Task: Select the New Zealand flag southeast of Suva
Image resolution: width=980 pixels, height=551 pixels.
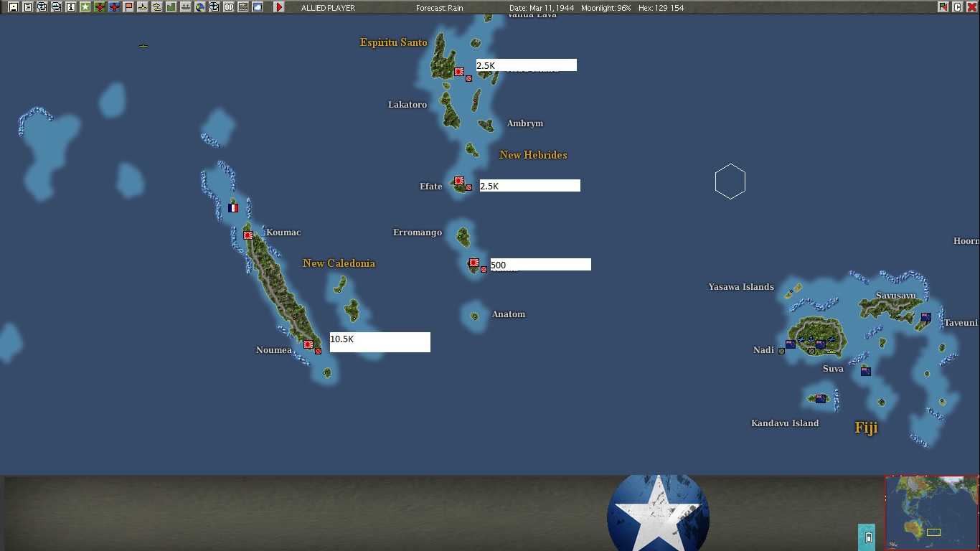Action: coord(866,371)
